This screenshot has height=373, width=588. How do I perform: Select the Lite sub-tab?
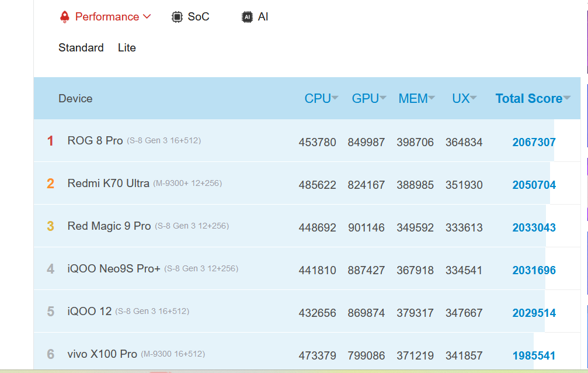click(x=127, y=48)
